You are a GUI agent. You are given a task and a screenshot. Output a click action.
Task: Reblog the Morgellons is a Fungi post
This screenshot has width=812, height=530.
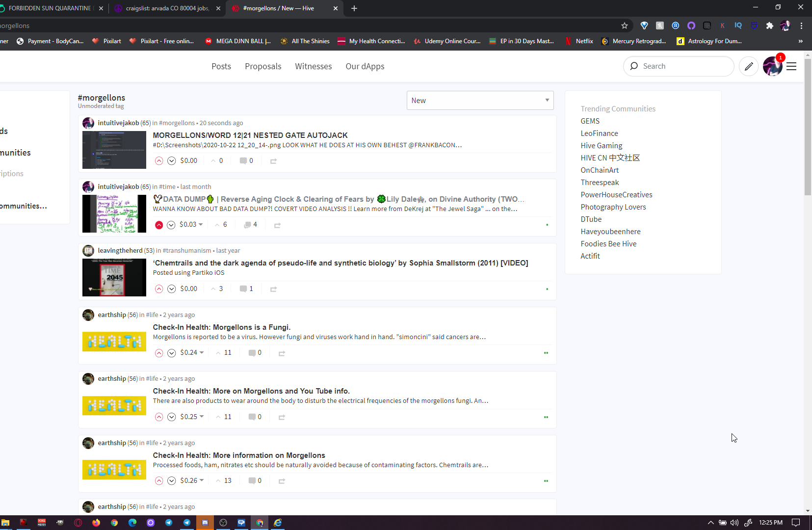coord(282,353)
